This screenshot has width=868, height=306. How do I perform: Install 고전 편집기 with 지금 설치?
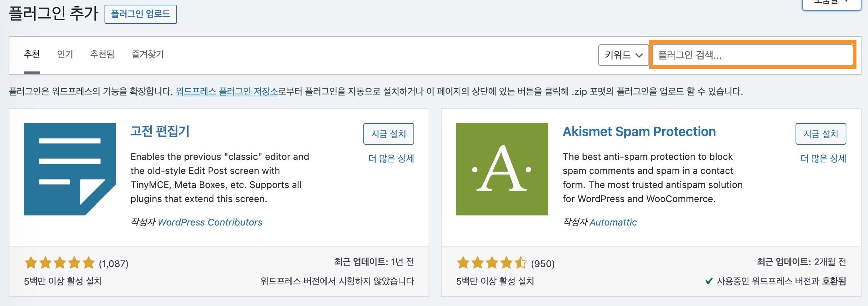pyautogui.click(x=389, y=134)
